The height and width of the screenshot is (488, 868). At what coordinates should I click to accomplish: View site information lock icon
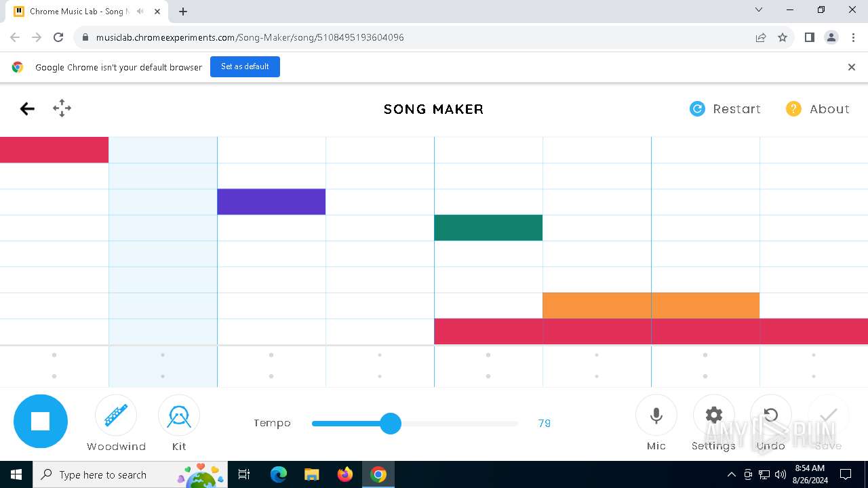[85, 37]
